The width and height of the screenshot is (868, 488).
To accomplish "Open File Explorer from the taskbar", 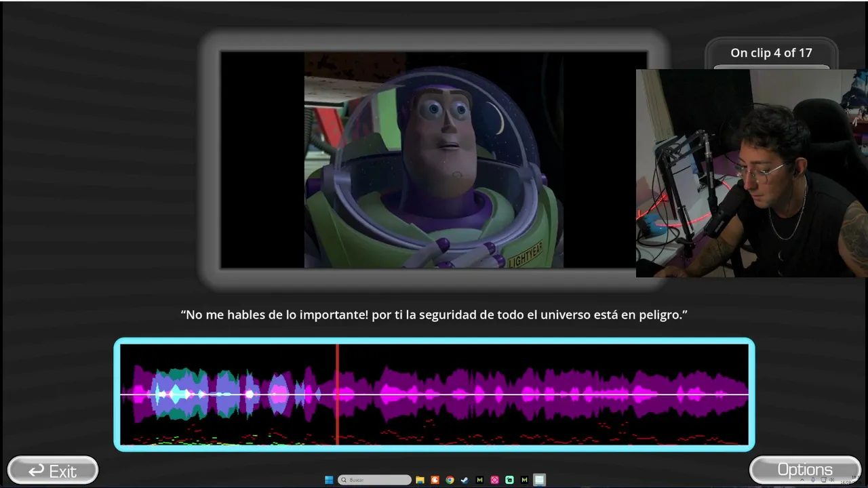I will pyautogui.click(x=420, y=480).
